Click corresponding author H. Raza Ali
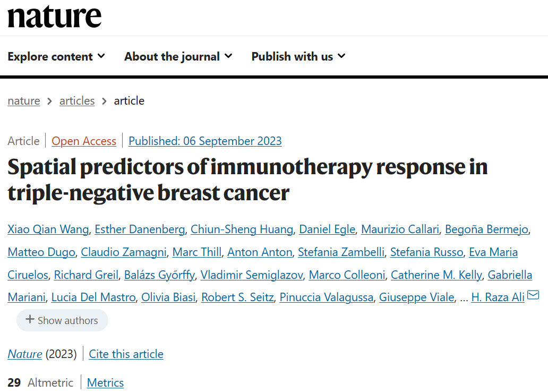 point(498,297)
